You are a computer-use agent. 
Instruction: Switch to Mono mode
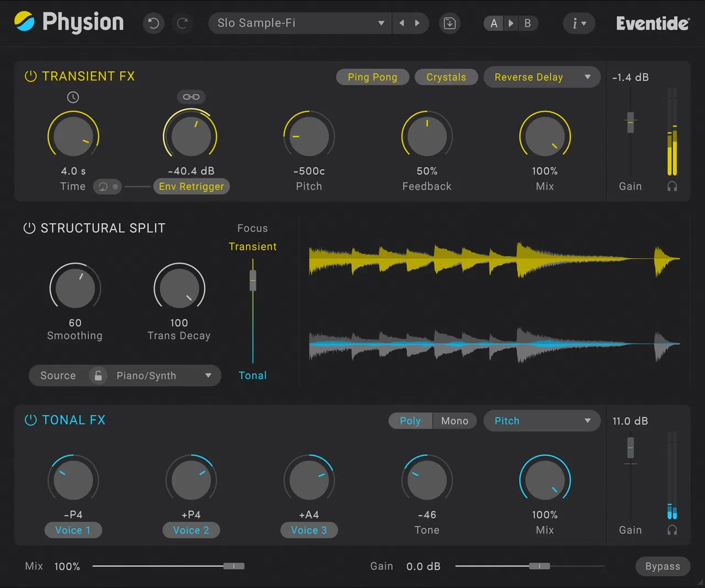point(454,421)
